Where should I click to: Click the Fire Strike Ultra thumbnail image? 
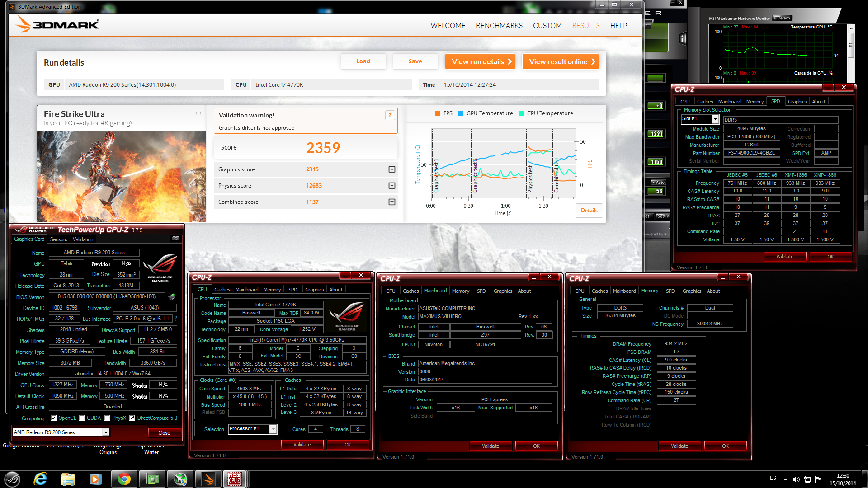pyautogui.click(x=122, y=176)
